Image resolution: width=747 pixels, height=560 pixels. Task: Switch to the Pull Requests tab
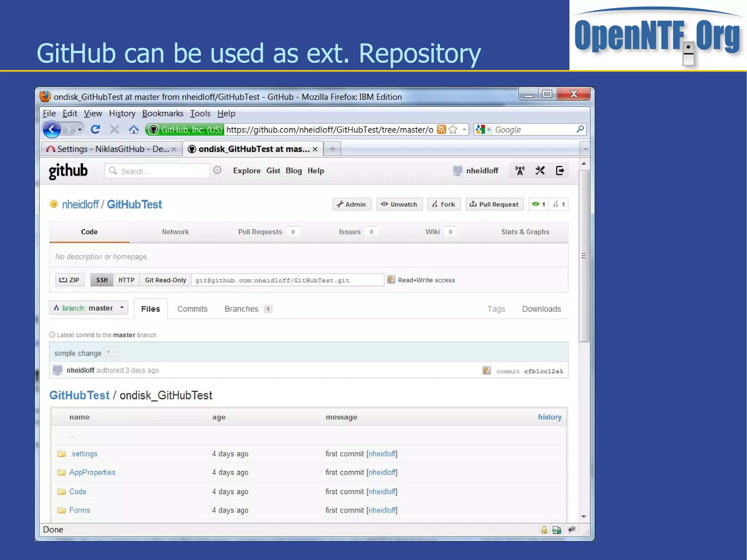click(268, 232)
